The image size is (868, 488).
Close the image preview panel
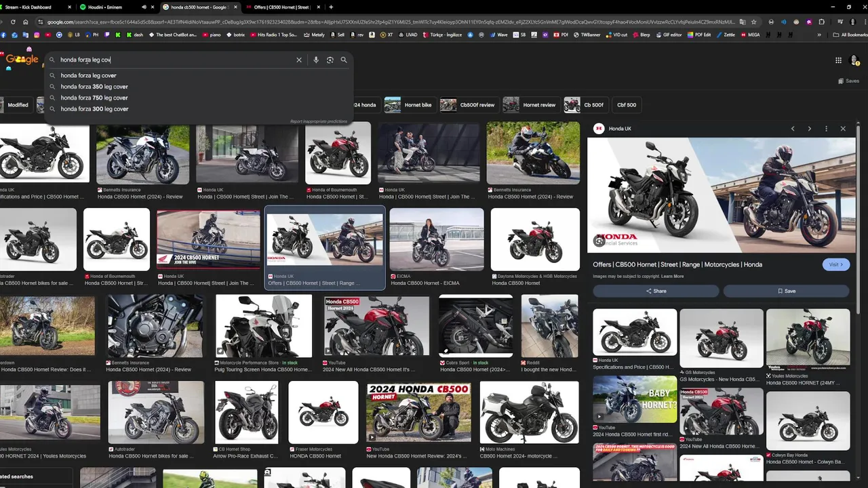pyautogui.click(x=843, y=129)
